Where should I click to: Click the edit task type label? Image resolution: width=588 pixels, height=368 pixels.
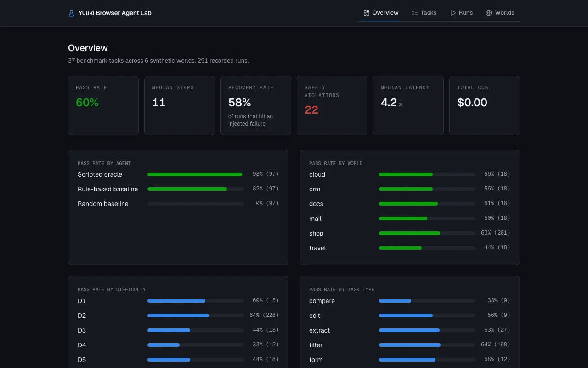[x=315, y=316]
